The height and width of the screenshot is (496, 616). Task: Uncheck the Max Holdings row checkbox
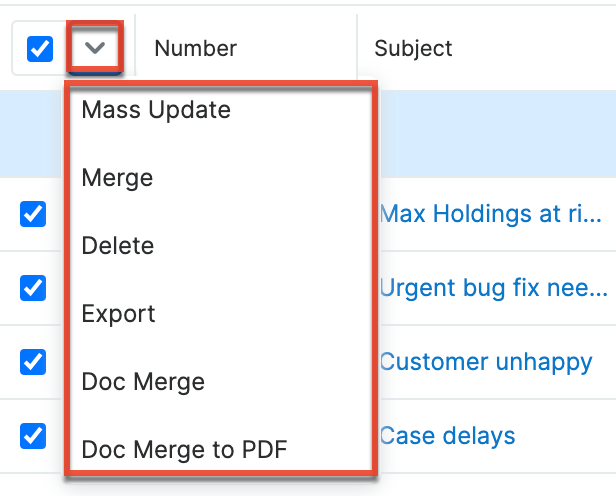[x=33, y=213]
